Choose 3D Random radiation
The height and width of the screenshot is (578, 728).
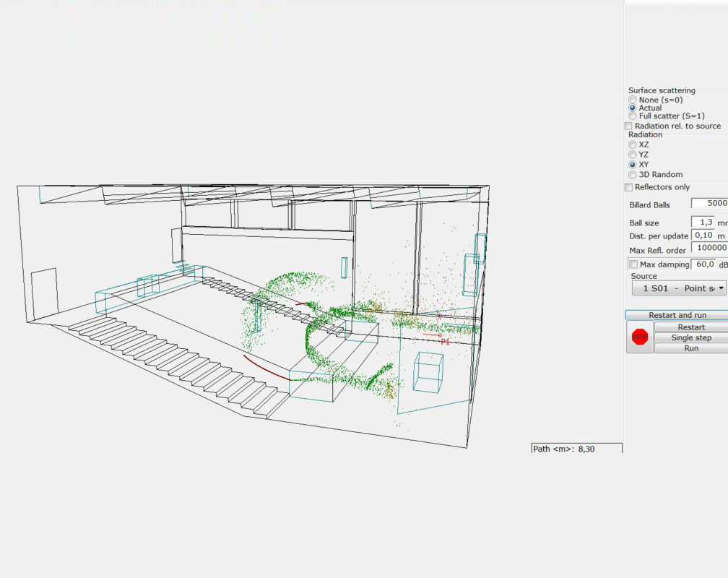coord(633,175)
